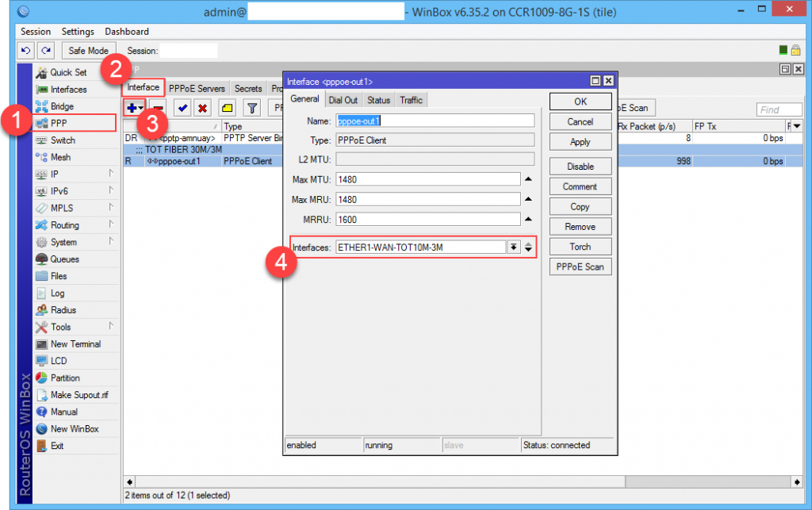812x510 pixels.
Task: Open the LCD sidebar entry
Action: click(x=59, y=361)
